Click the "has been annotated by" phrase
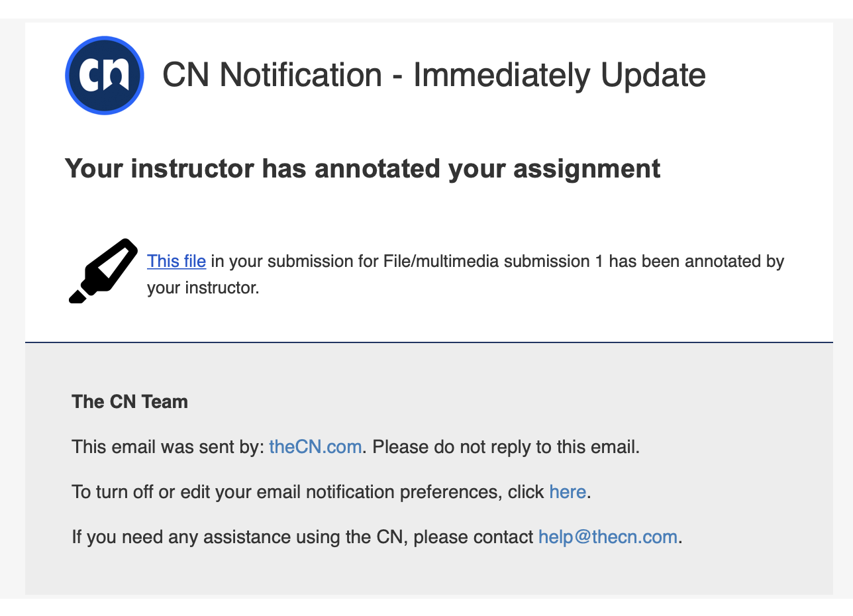The height and width of the screenshot is (616, 853). (696, 261)
